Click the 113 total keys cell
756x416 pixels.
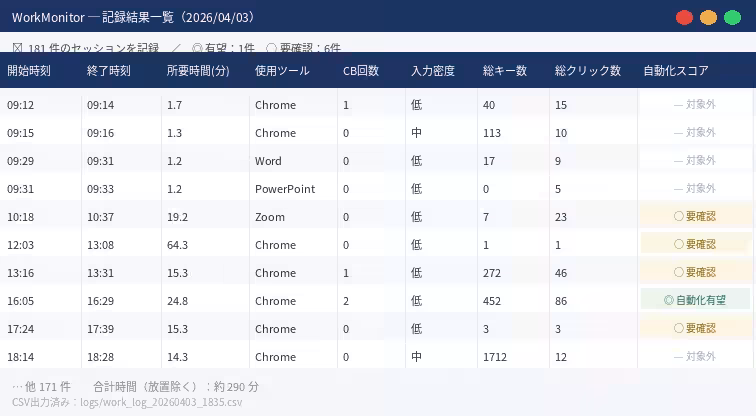coord(492,133)
